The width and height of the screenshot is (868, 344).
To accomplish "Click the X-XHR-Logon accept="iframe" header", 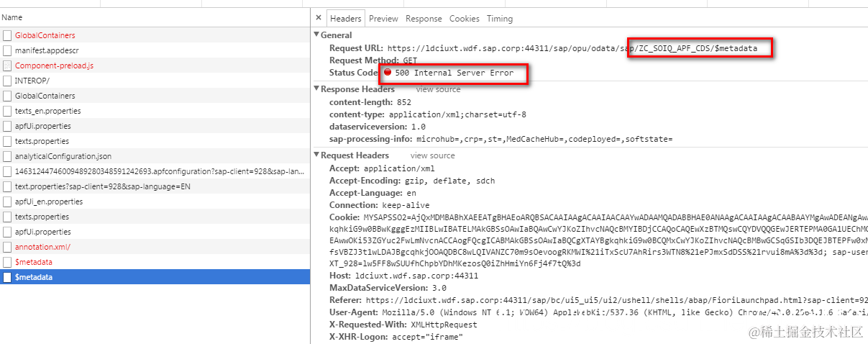I will (x=396, y=337).
